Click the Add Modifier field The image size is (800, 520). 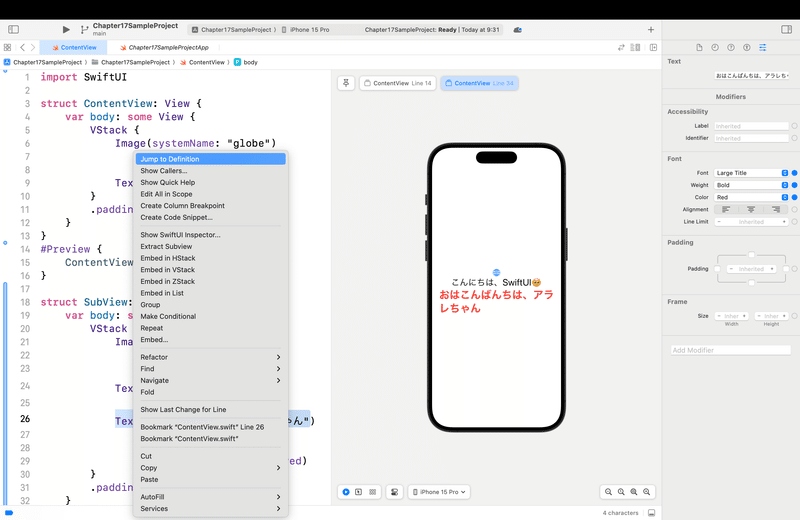[731, 350]
